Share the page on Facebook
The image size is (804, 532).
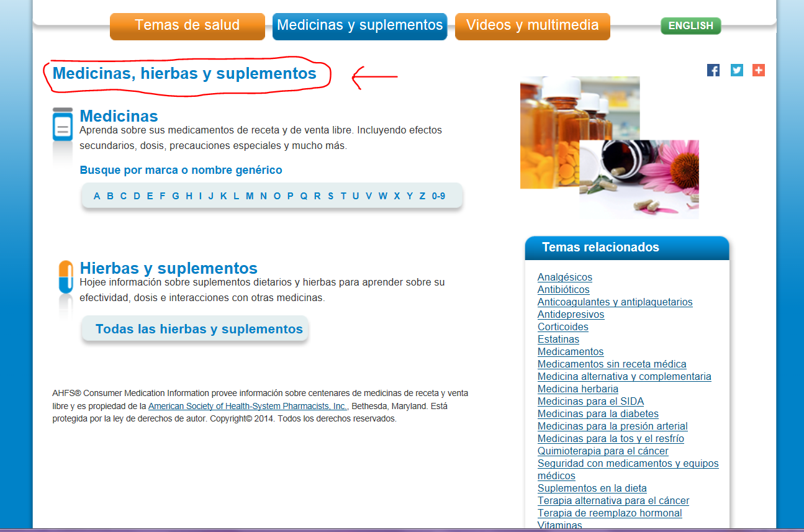click(713, 70)
